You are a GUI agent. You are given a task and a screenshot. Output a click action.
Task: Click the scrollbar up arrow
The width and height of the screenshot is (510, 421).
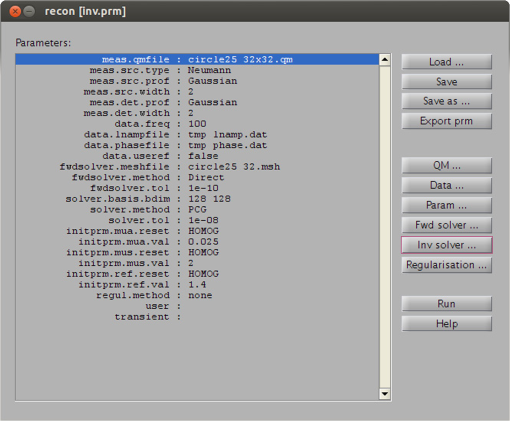tap(385, 60)
